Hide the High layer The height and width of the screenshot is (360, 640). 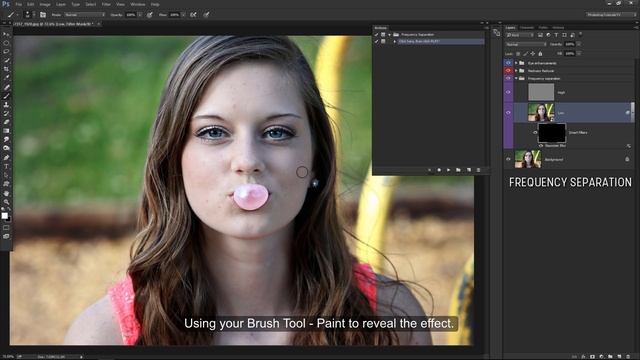[x=508, y=92]
